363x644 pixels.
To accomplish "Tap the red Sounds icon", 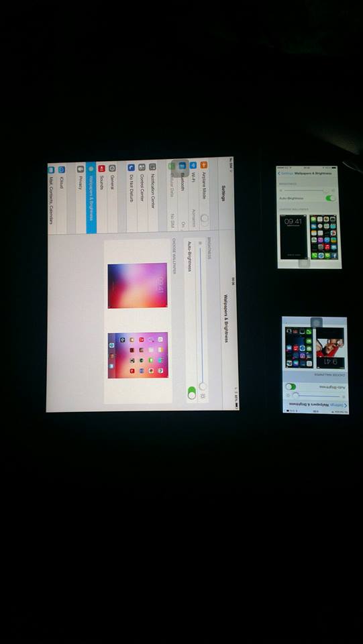I will 101,168.
